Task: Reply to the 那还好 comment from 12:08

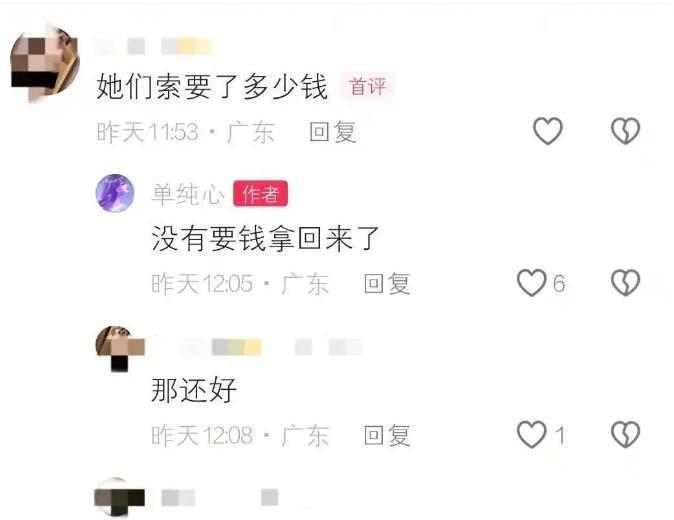Action: tap(387, 435)
